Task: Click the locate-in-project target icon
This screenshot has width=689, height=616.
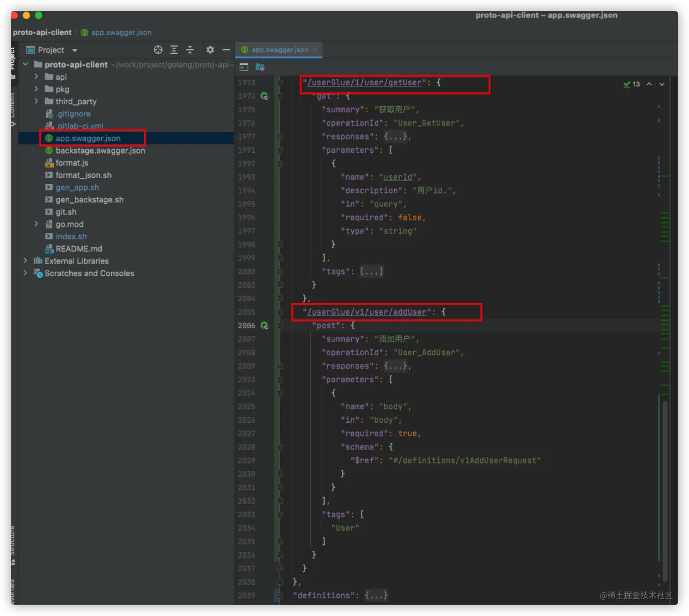Action: click(158, 50)
